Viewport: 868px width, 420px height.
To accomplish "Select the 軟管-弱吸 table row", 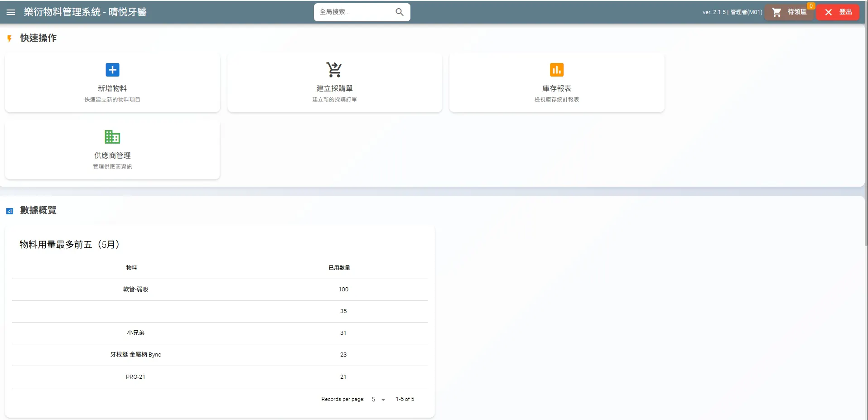I will (220, 290).
